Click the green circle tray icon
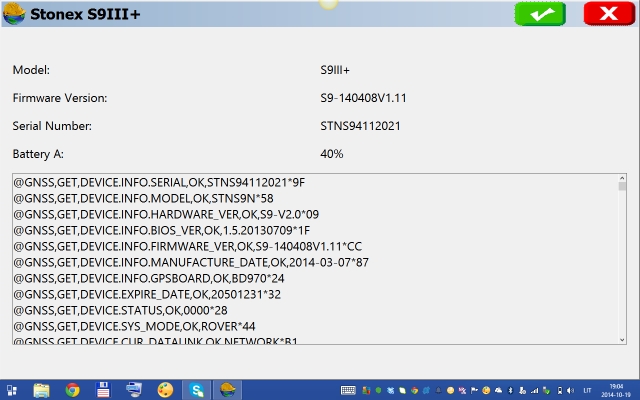Image resolution: width=640 pixels, height=400 pixels. [378, 390]
